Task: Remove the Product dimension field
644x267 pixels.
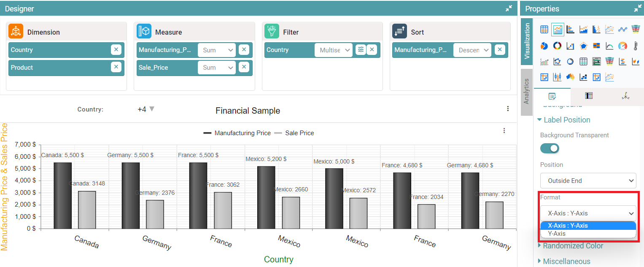Action: 116,67
